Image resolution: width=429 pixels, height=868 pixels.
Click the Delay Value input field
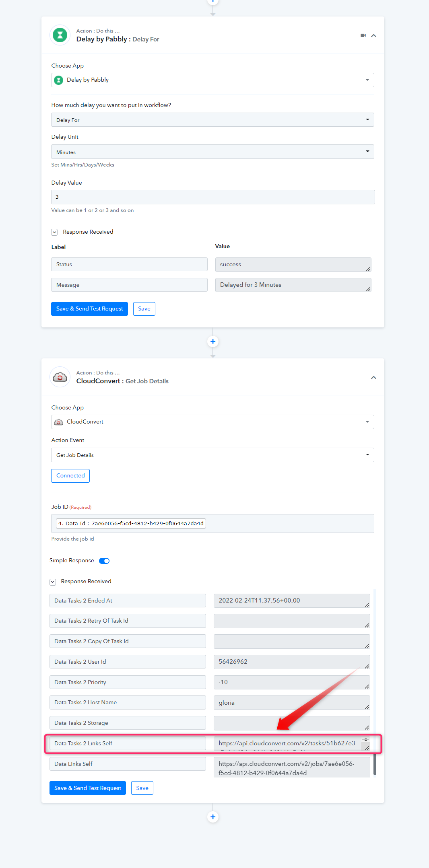coord(213,197)
